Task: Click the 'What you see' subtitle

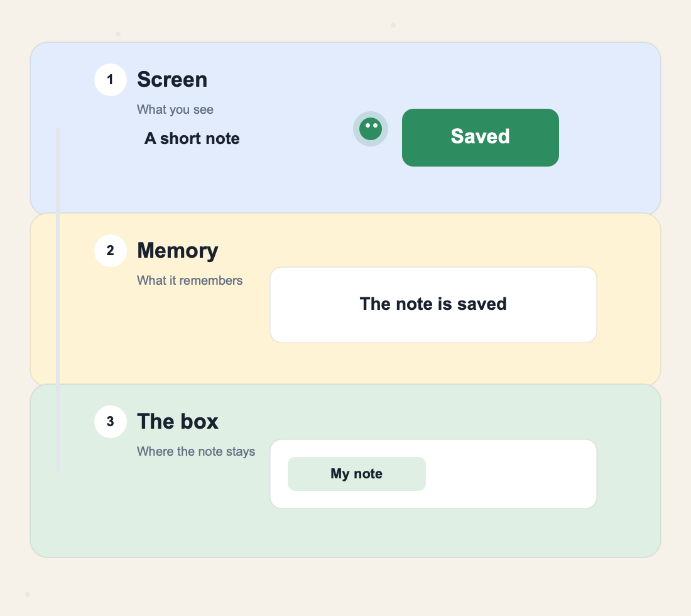Action: [x=175, y=109]
